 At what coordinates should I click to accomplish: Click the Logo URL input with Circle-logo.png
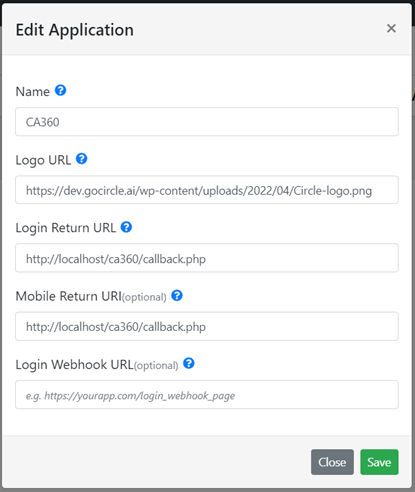(x=207, y=190)
